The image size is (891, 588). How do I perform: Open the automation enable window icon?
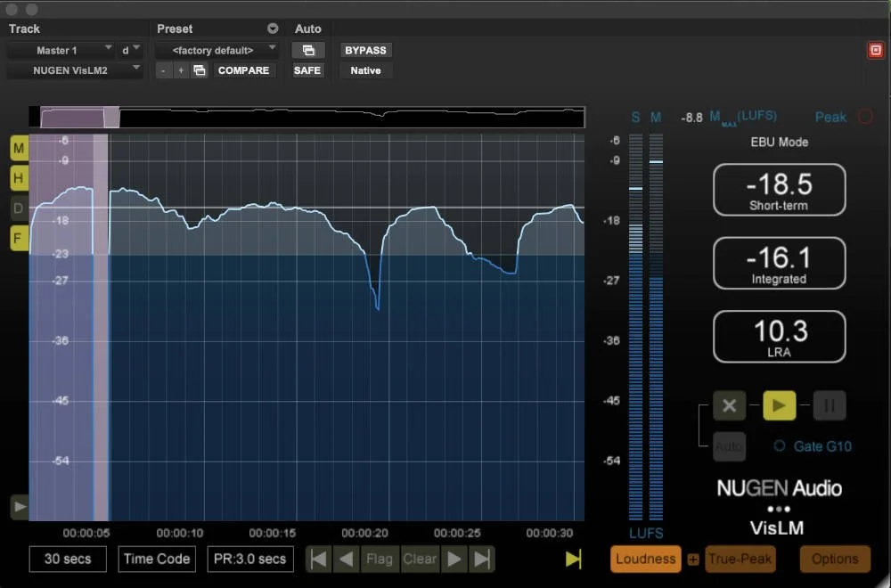pos(308,51)
